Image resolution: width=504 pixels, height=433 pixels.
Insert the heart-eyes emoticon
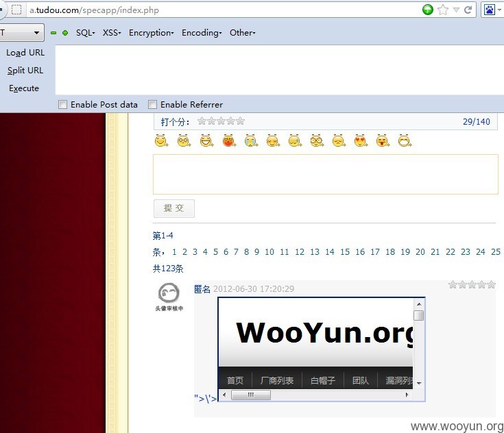[x=361, y=140]
